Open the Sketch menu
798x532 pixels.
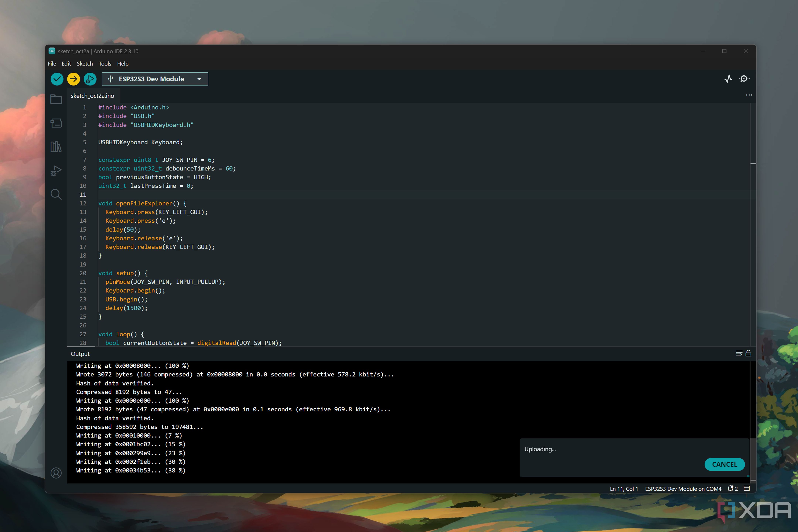click(x=84, y=63)
